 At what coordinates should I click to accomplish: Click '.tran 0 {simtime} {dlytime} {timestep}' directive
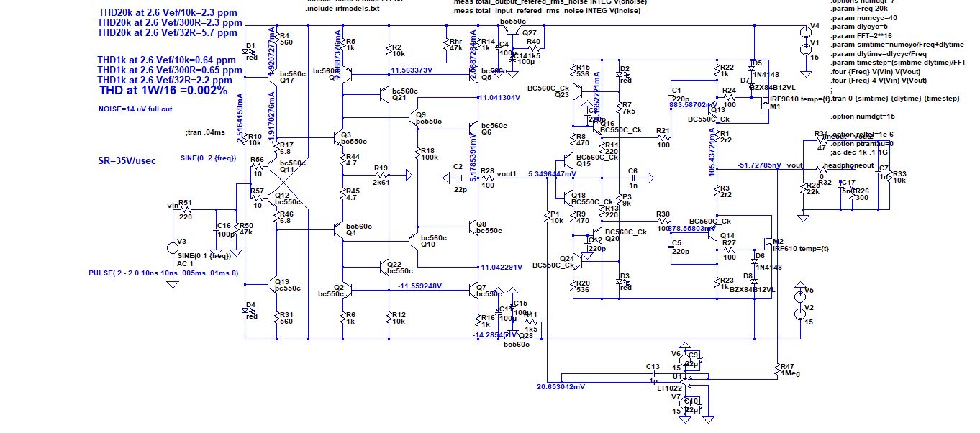tap(894, 99)
